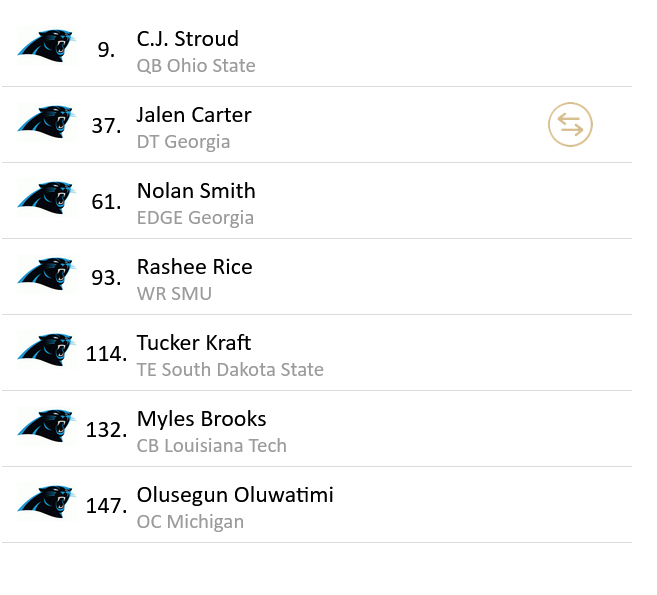The height and width of the screenshot is (595, 657).
Task: Click the trade swap icon beside Jalen Carter
Action: [x=570, y=125]
